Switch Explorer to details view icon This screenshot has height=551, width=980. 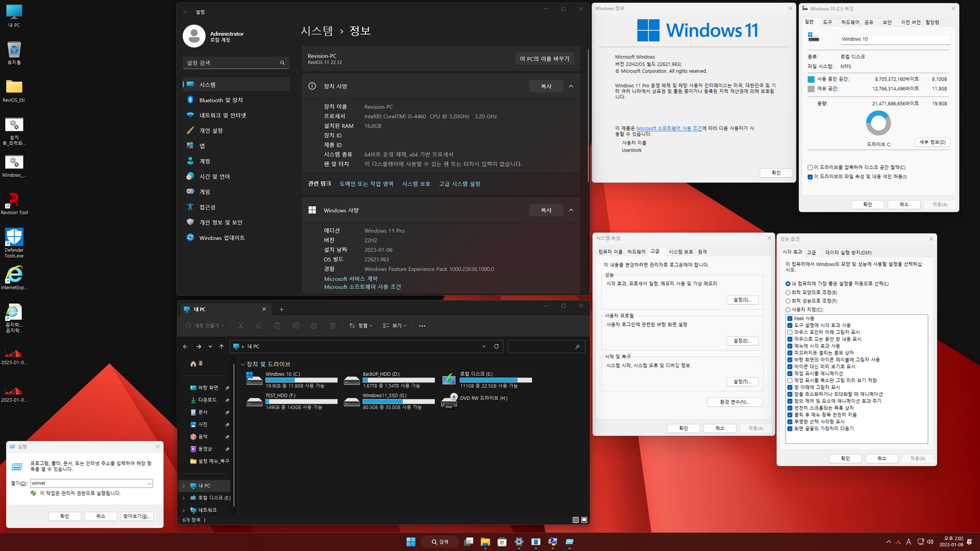pyautogui.click(x=575, y=520)
